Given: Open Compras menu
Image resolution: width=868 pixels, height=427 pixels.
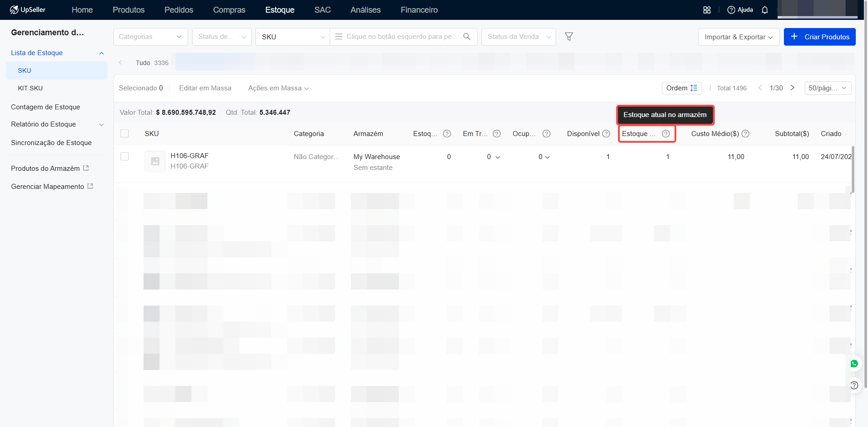Looking at the screenshot, I should click(229, 10).
